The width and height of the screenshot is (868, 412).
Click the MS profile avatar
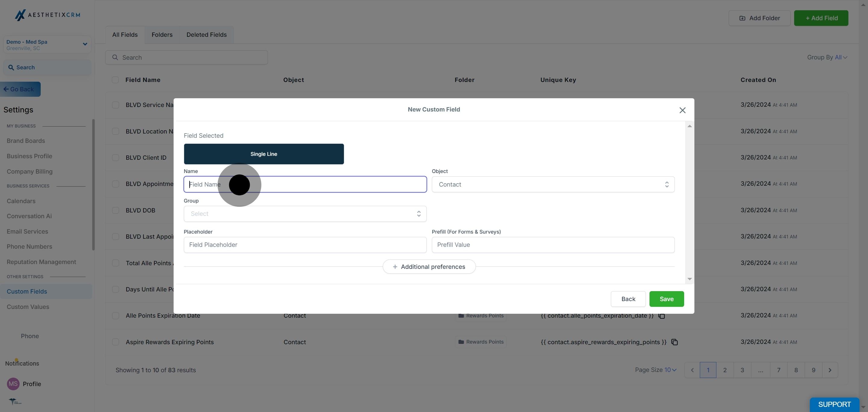click(x=13, y=384)
